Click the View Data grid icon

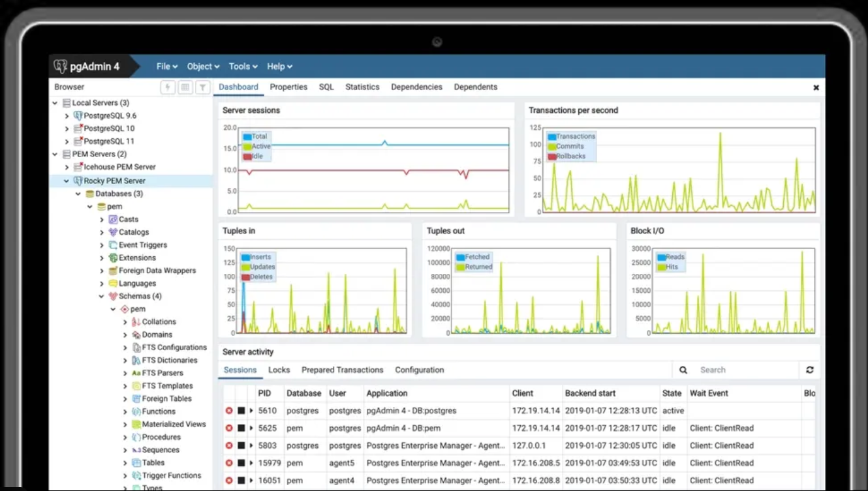pos(185,87)
